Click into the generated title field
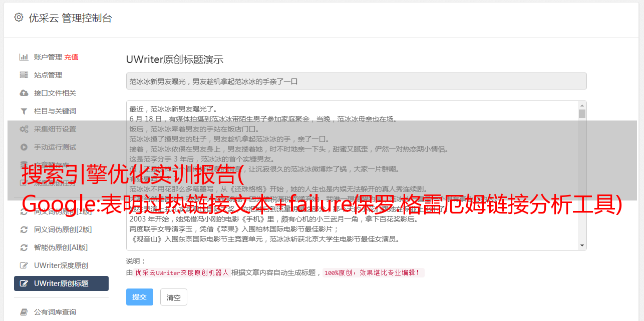 (356, 81)
